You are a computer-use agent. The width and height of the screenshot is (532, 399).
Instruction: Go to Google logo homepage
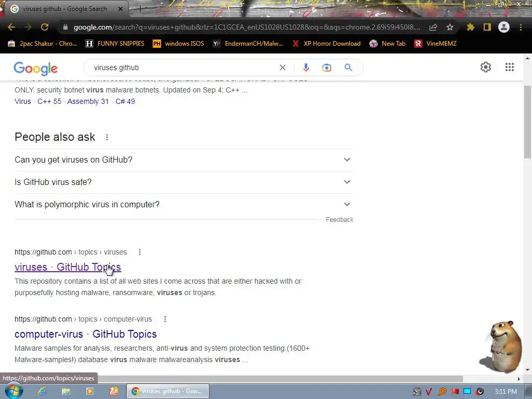[x=36, y=69]
